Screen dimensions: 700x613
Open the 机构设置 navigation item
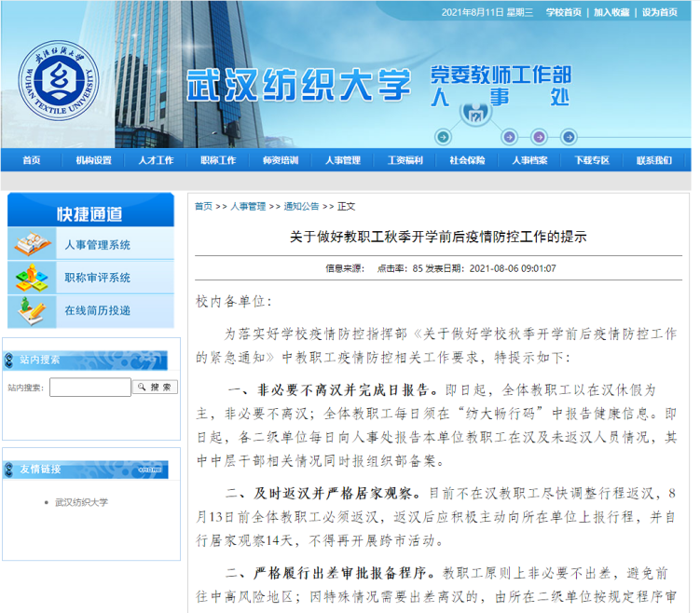[94, 160]
